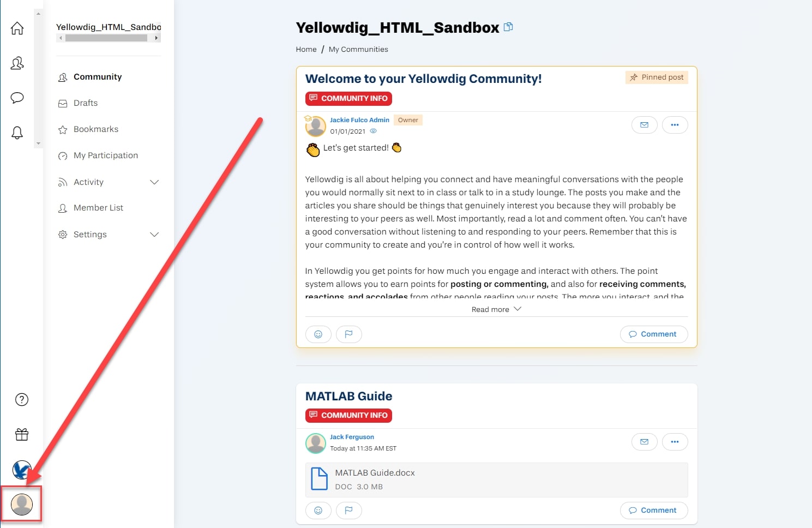
Task: Comment on the Welcome pinned post
Action: click(654, 334)
